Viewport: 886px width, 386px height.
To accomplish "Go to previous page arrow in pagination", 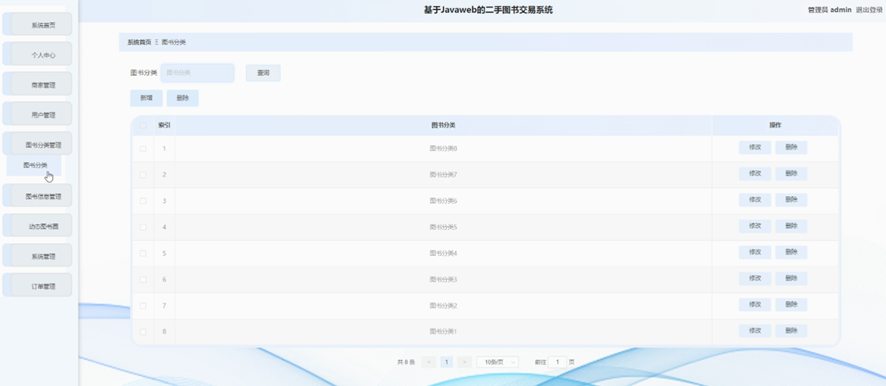I will [x=428, y=362].
